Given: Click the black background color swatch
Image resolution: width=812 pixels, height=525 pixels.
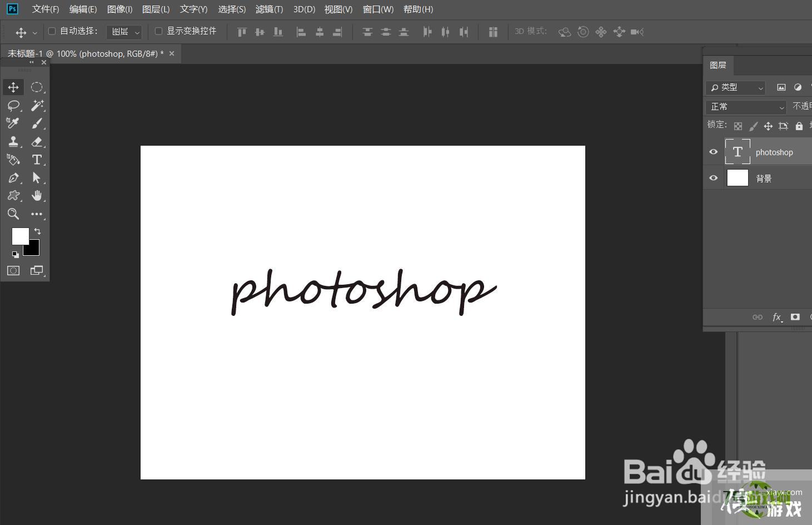Looking at the screenshot, I should tap(33, 249).
